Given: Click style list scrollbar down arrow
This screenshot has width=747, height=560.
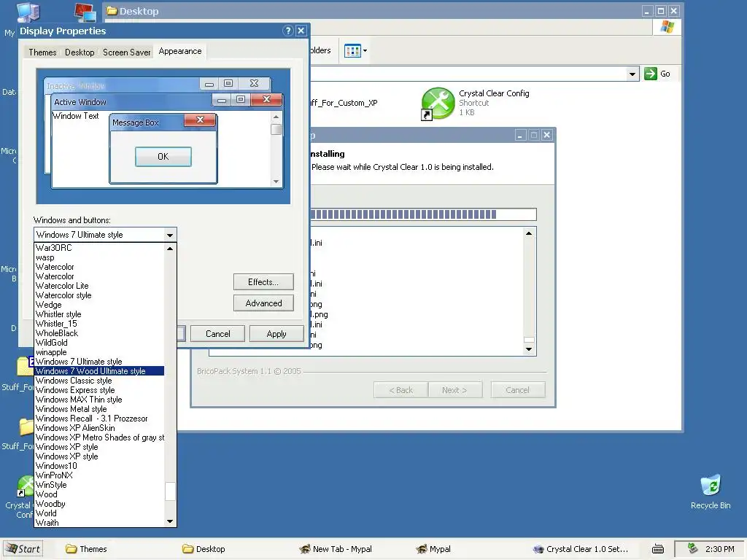Looking at the screenshot, I should coord(170,521).
